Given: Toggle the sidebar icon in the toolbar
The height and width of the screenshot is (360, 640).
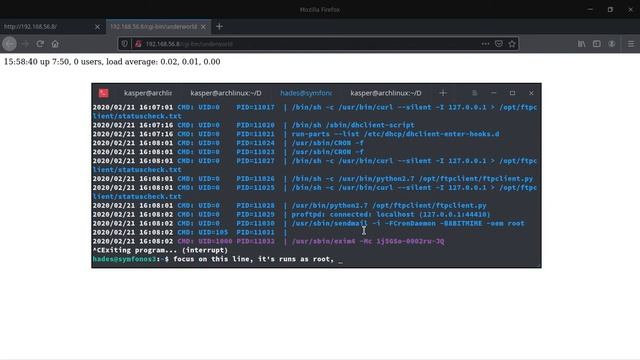Looking at the screenshot, I should tap(597, 44).
